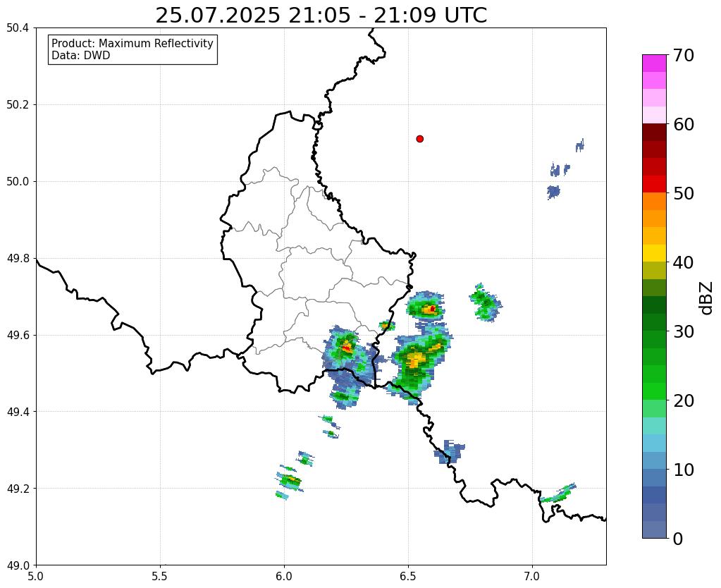The image size is (721, 588).
Task: Click the 30 label on the colorbar
Action: 683,331
